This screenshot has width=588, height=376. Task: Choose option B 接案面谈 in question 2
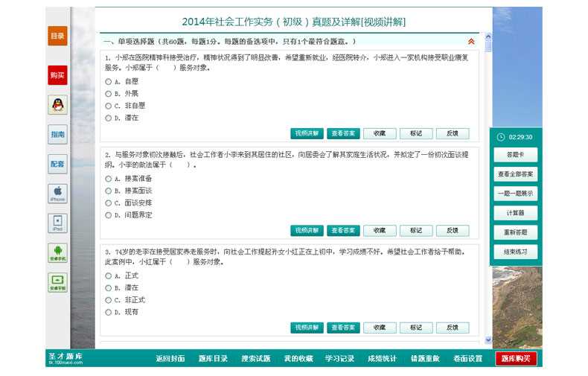pos(109,191)
